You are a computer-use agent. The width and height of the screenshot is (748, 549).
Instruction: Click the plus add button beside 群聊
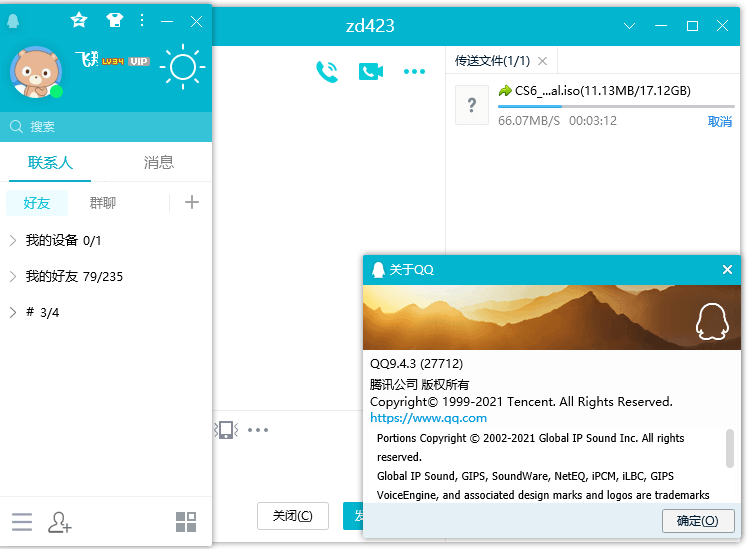(192, 202)
